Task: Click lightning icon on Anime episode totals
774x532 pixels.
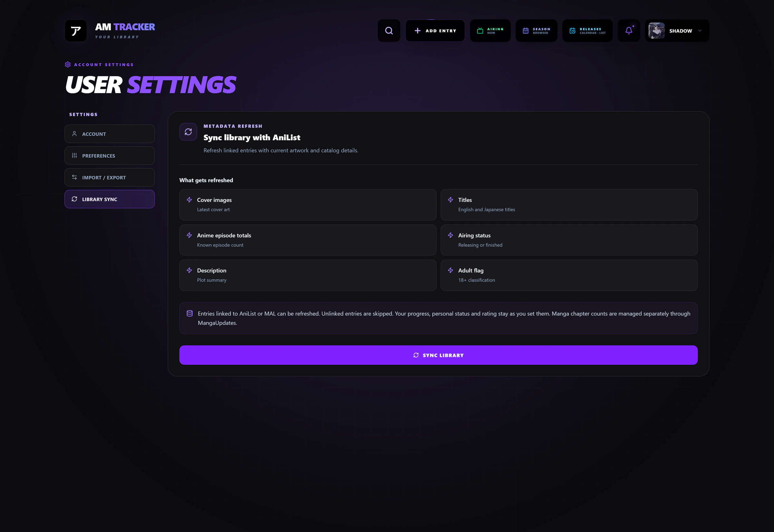Action: click(x=189, y=235)
